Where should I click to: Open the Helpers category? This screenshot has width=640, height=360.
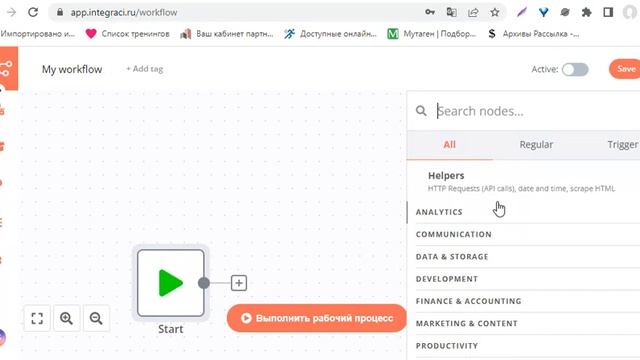pos(524,182)
